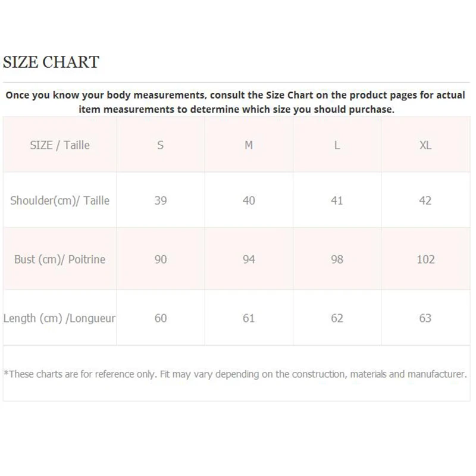476x476 pixels.
Task: Click the reference-only disclaimer footnote
Action: tap(236, 374)
